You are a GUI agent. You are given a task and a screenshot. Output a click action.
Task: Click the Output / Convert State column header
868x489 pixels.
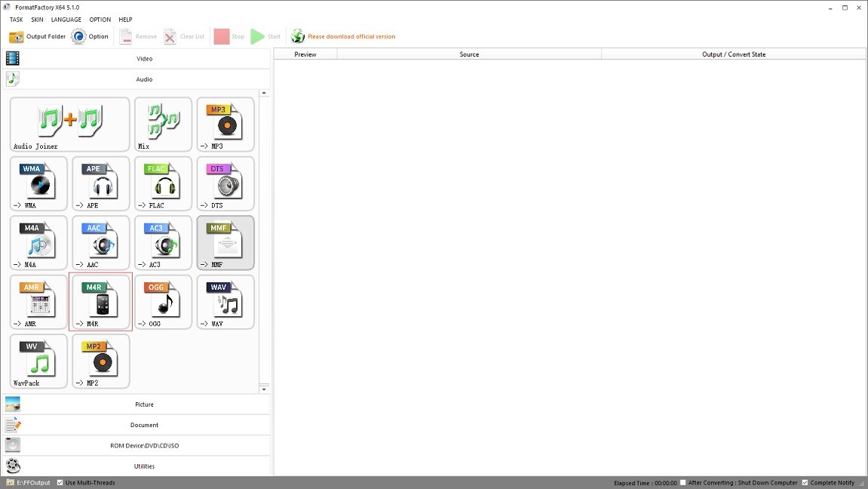[x=734, y=54]
